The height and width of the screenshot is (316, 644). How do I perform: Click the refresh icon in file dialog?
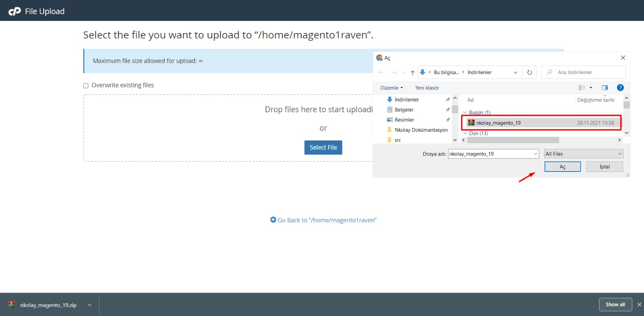coord(529,72)
